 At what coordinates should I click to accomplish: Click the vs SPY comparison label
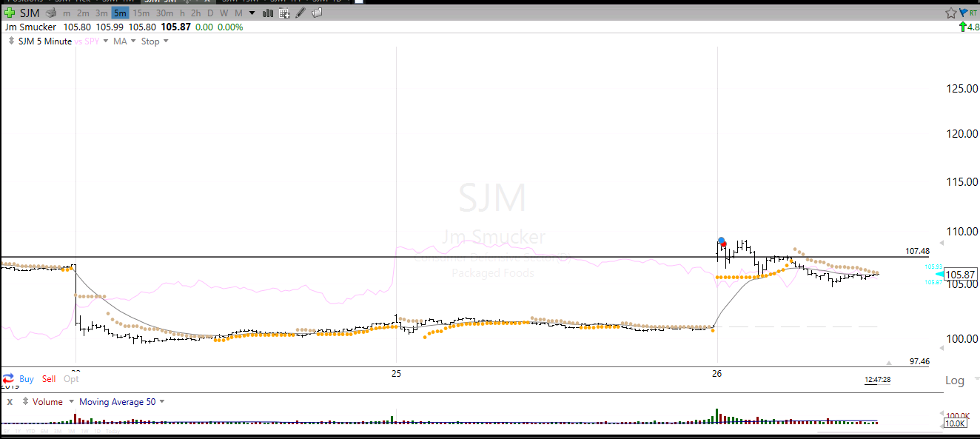[x=87, y=41]
